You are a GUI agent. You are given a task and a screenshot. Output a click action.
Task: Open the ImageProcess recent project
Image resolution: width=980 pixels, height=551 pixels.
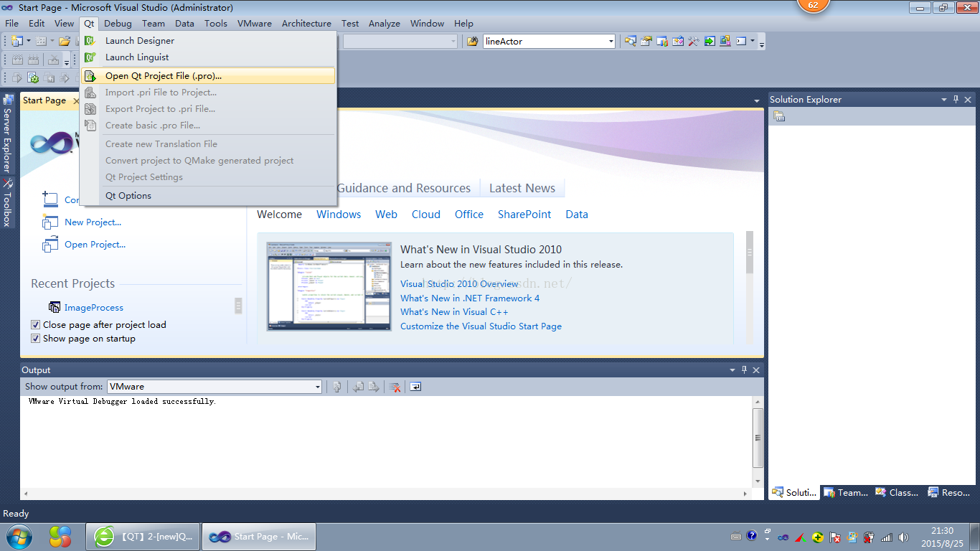click(x=93, y=308)
